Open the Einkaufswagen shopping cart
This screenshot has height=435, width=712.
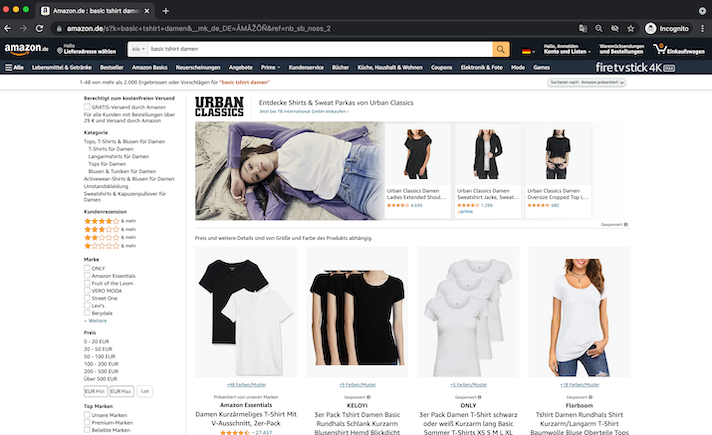679,49
